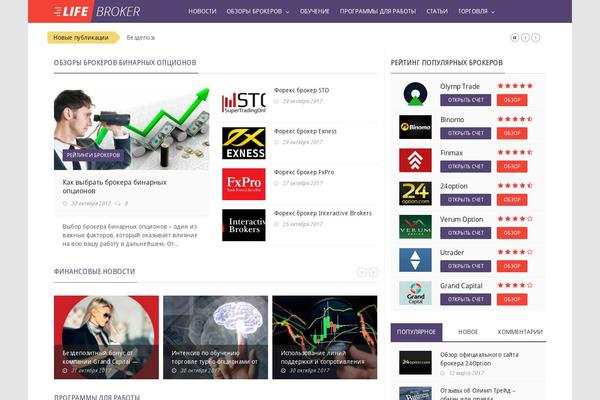Open the Finmax red arrows logo
The width and height of the screenshot is (600, 400).
point(415,160)
